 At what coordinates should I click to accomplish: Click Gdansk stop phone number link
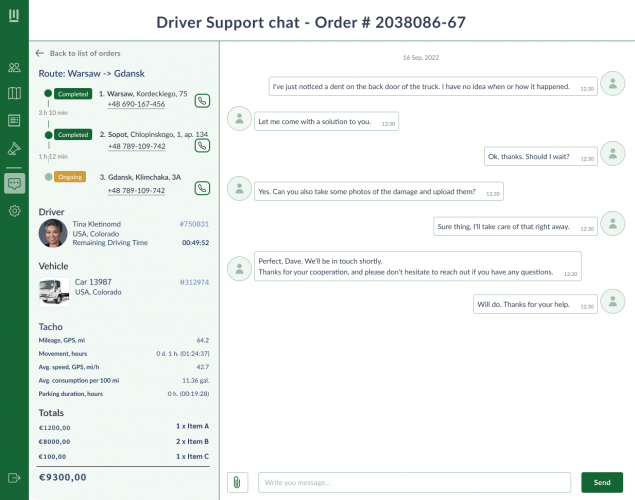(x=136, y=190)
